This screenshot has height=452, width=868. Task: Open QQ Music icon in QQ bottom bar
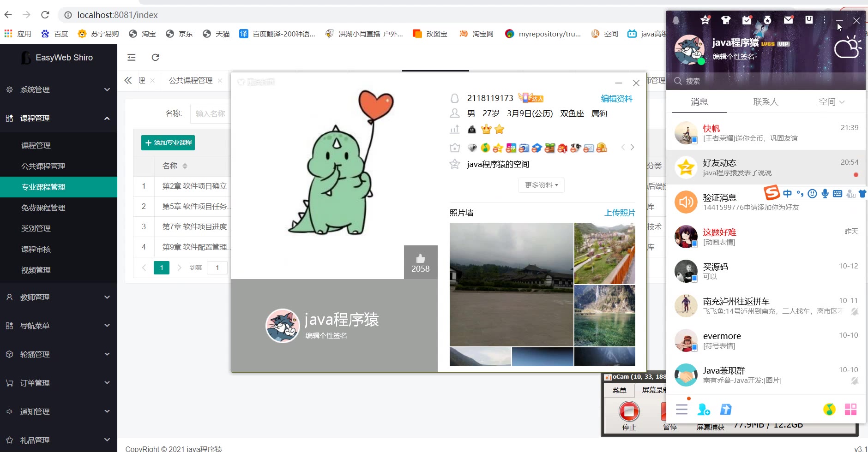click(x=829, y=409)
